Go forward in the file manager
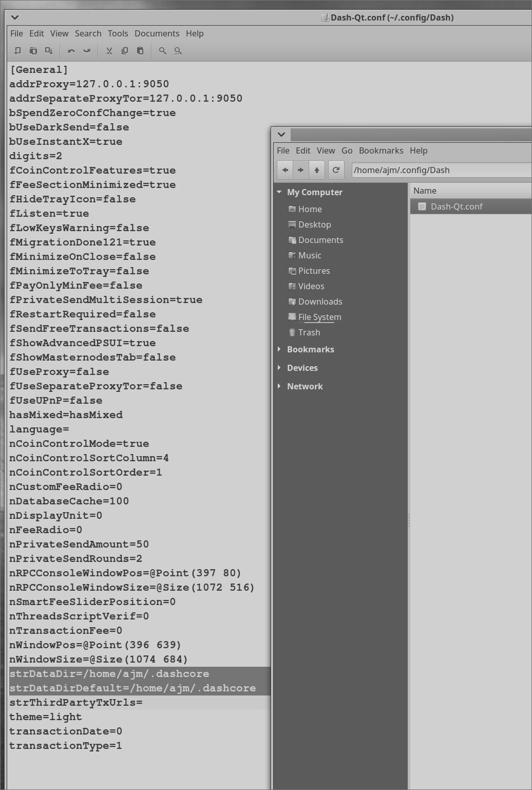 (301, 170)
